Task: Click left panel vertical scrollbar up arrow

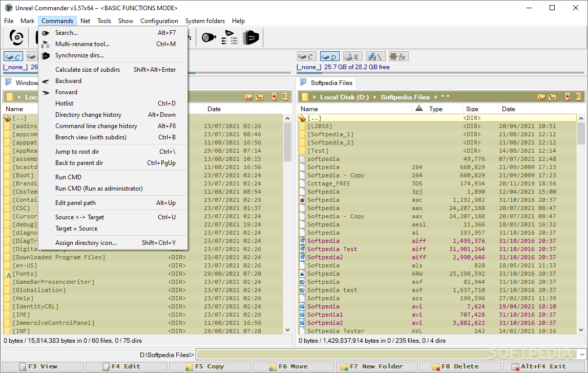Action: (x=288, y=118)
